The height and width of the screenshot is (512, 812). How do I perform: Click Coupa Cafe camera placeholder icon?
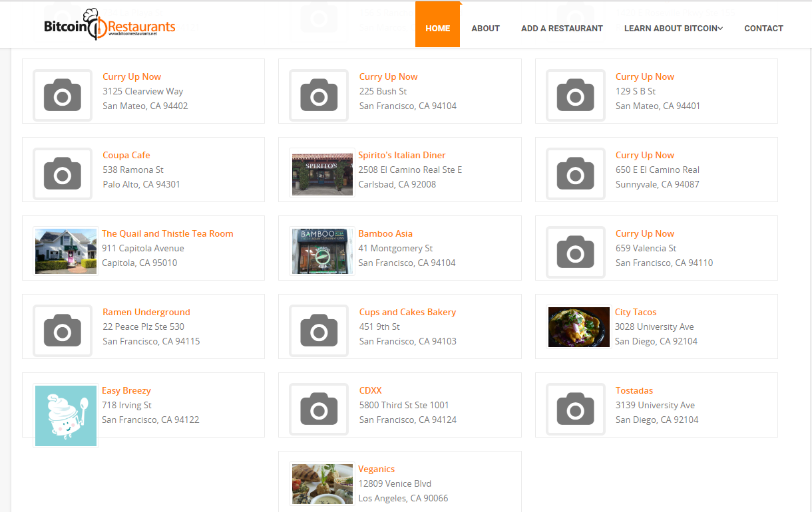pos(63,174)
